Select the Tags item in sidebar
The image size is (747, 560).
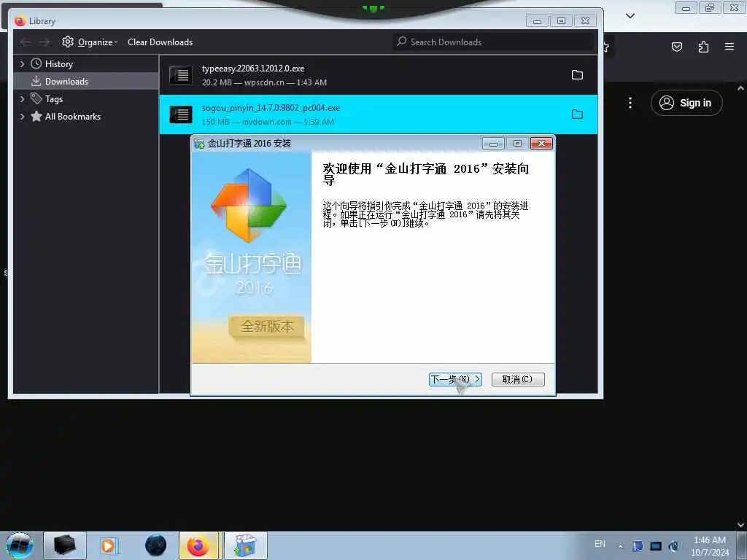(53, 99)
